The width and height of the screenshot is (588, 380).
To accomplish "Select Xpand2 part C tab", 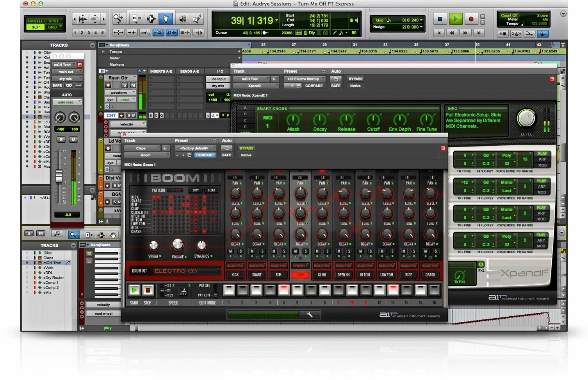I will 245,120.
